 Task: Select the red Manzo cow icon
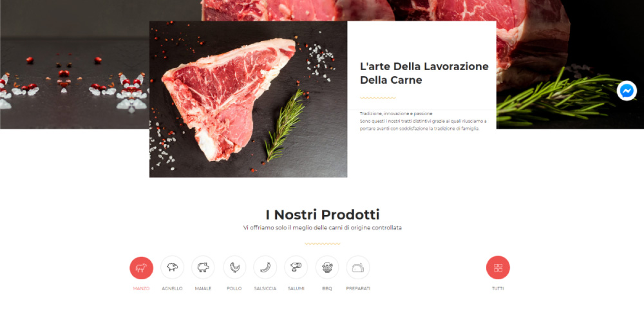point(141,268)
